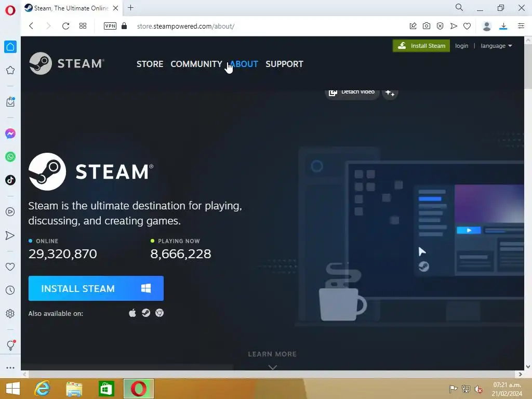The height and width of the screenshot is (399, 532).
Task: Expand the language dropdown
Action: [496, 46]
